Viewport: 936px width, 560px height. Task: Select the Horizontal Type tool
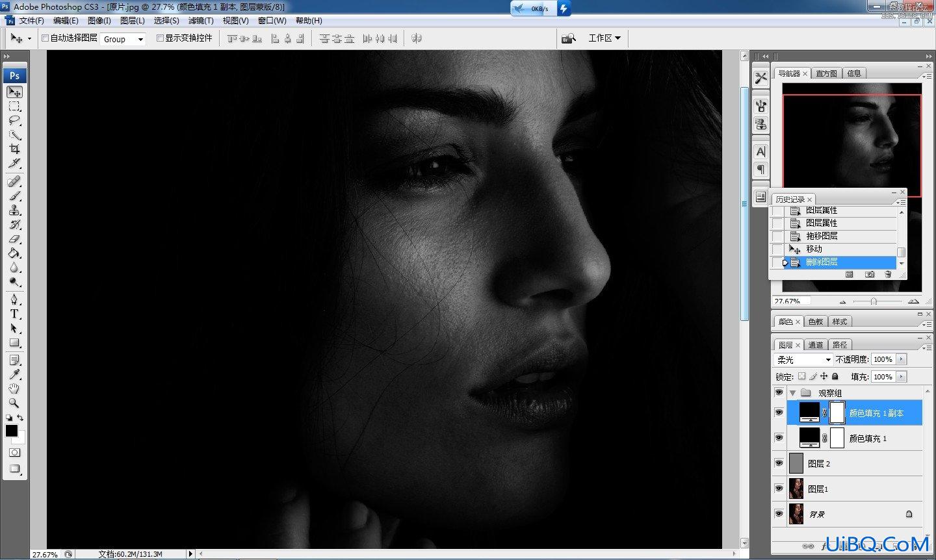pos(14,314)
